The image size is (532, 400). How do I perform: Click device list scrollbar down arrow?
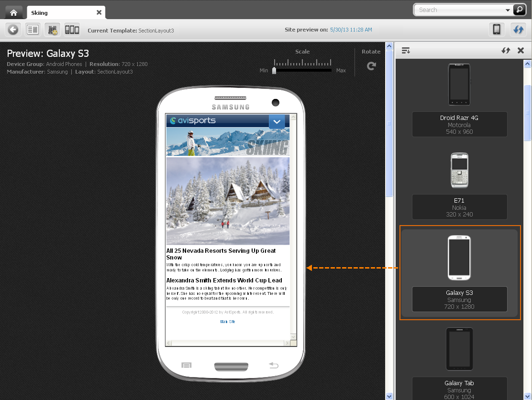coord(527,396)
